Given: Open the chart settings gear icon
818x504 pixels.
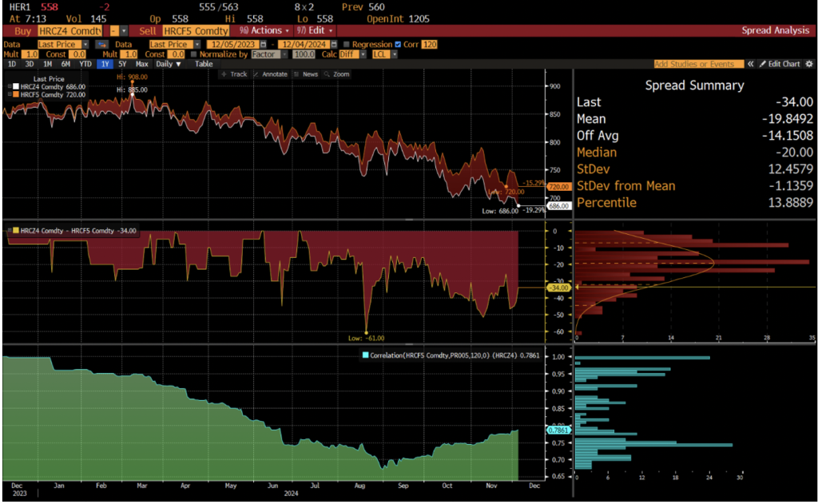Looking at the screenshot, I should click(x=808, y=63).
